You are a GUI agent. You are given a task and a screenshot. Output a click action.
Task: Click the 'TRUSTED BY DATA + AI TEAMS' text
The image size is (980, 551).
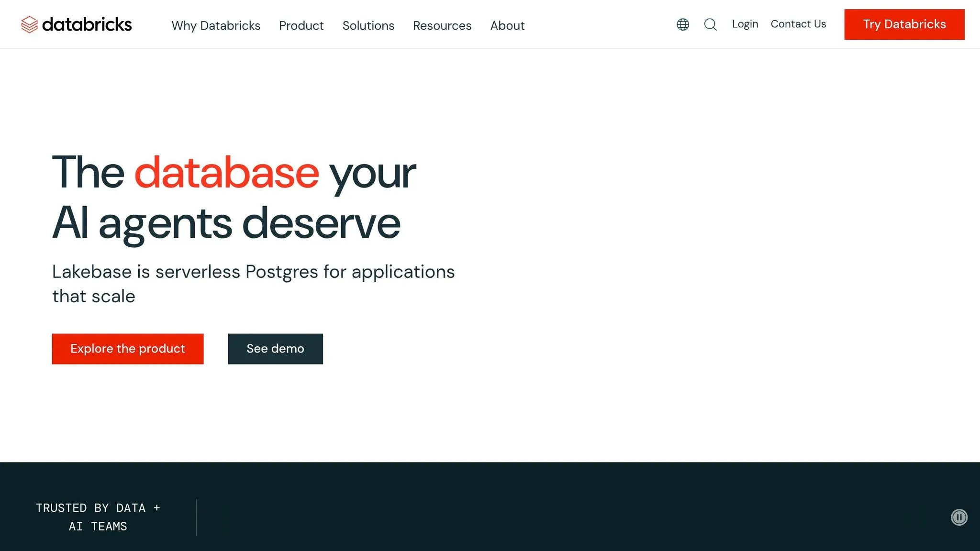[98, 517]
